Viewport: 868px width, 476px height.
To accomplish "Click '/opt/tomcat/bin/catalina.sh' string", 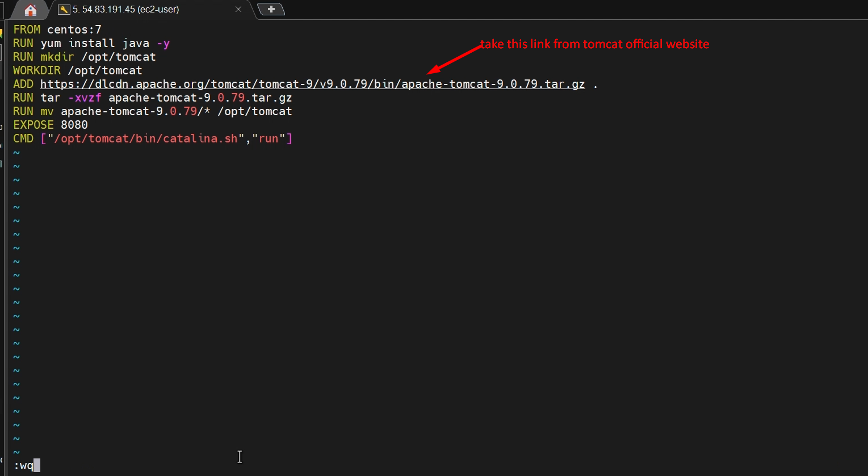I will pos(146,138).
